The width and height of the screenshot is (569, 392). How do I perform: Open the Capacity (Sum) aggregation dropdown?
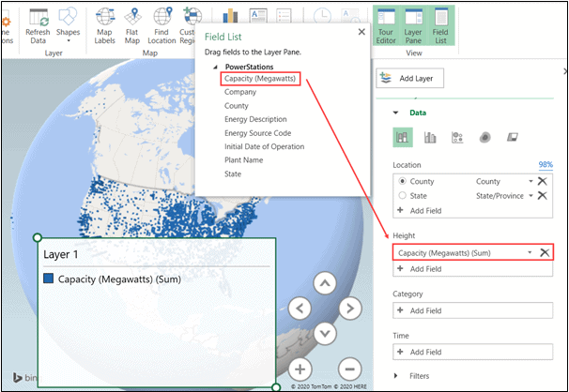[531, 253]
